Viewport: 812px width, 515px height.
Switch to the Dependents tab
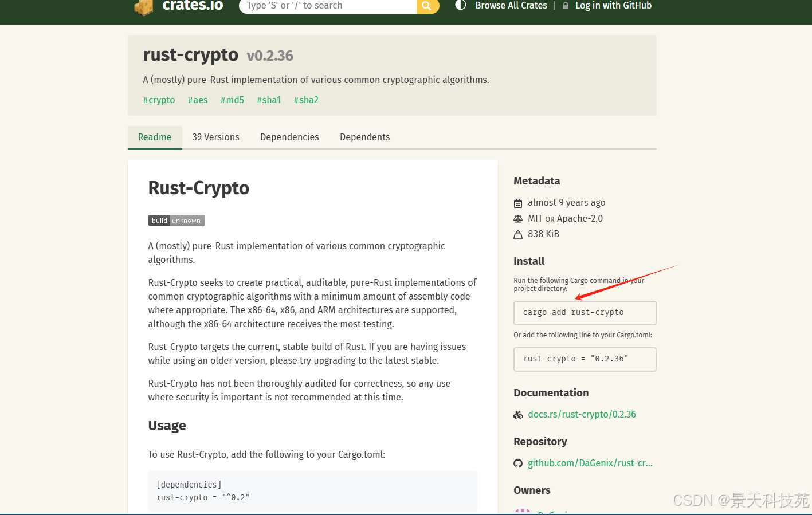364,137
